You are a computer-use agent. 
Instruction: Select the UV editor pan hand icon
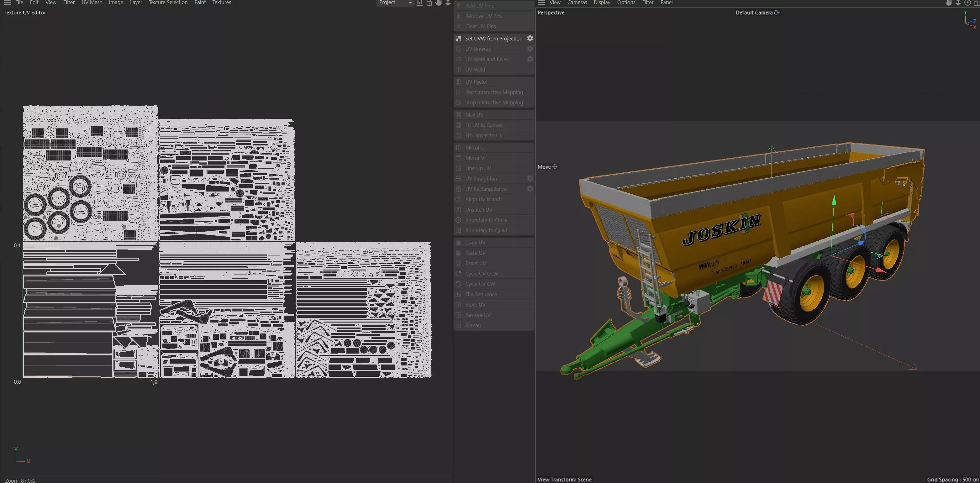pos(439,3)
